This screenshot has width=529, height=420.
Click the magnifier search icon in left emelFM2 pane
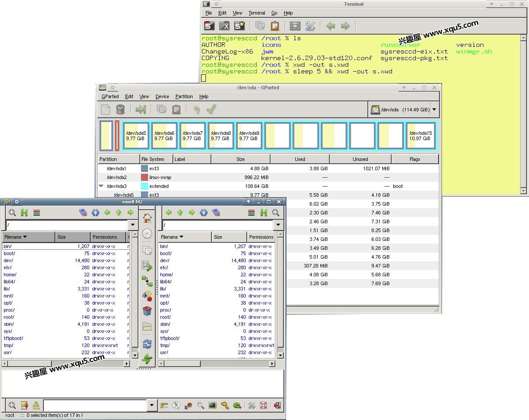(12, 212)
